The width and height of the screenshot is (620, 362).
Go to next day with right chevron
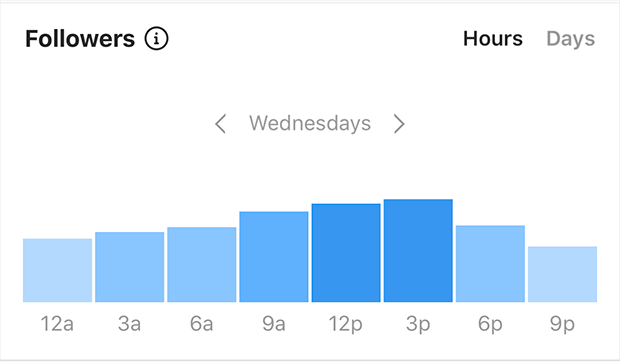tap(399, 124)
